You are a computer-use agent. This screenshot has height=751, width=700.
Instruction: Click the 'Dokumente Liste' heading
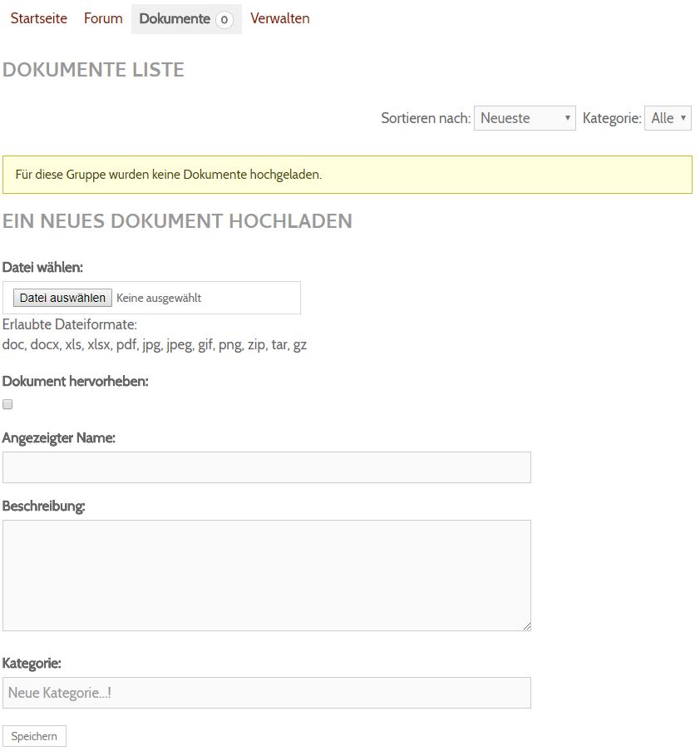(93, 70)
